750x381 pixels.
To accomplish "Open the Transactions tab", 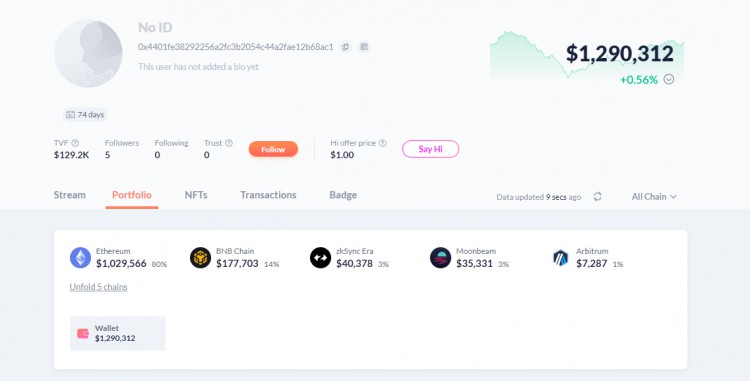I will tap(268, 195).
